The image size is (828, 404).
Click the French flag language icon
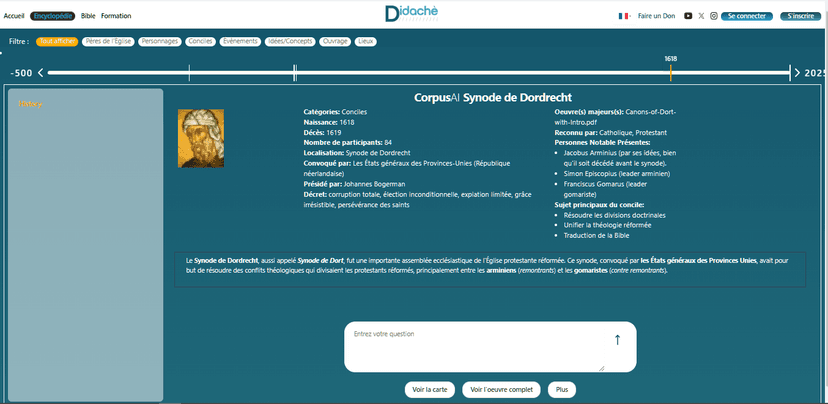(624, 16)
